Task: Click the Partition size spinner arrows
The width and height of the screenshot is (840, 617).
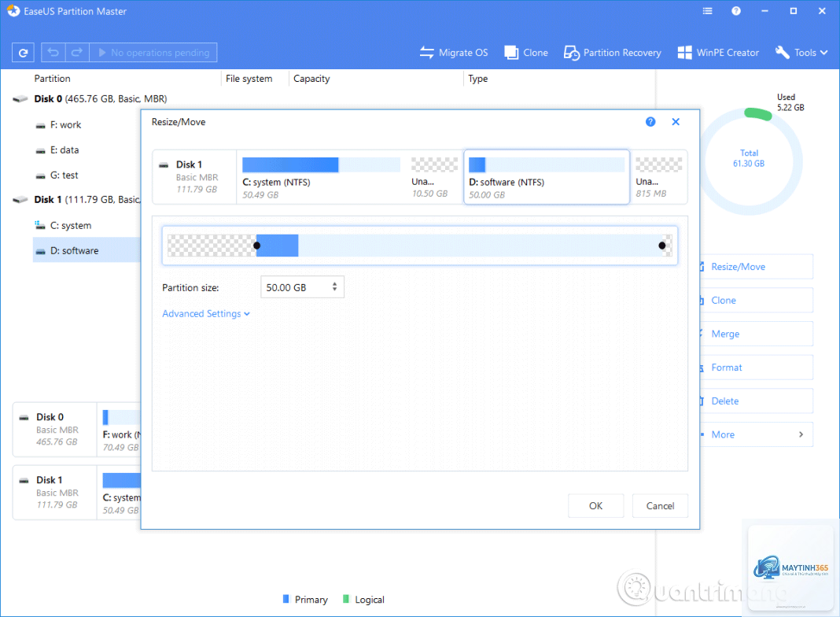Action: click(x=334, y=286)
